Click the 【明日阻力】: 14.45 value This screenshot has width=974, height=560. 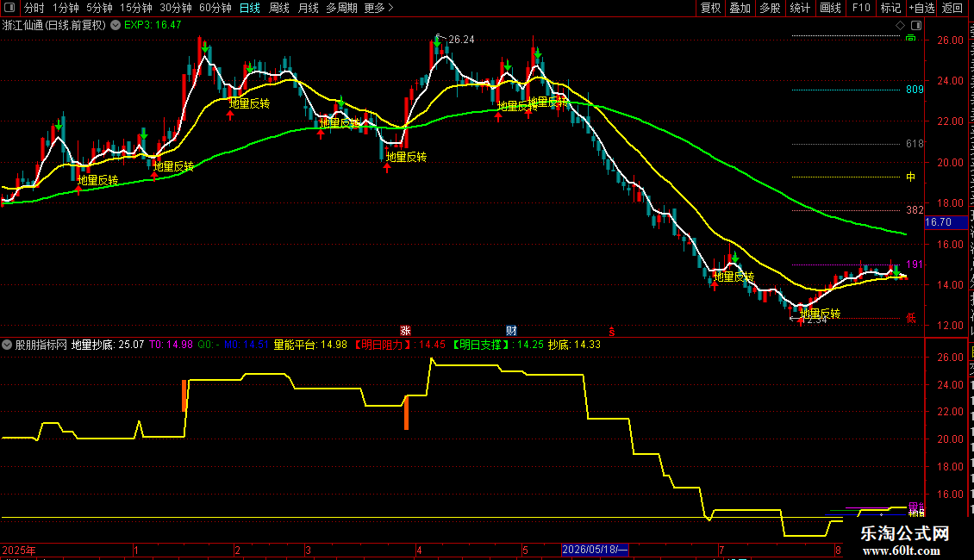coord(398,345)
